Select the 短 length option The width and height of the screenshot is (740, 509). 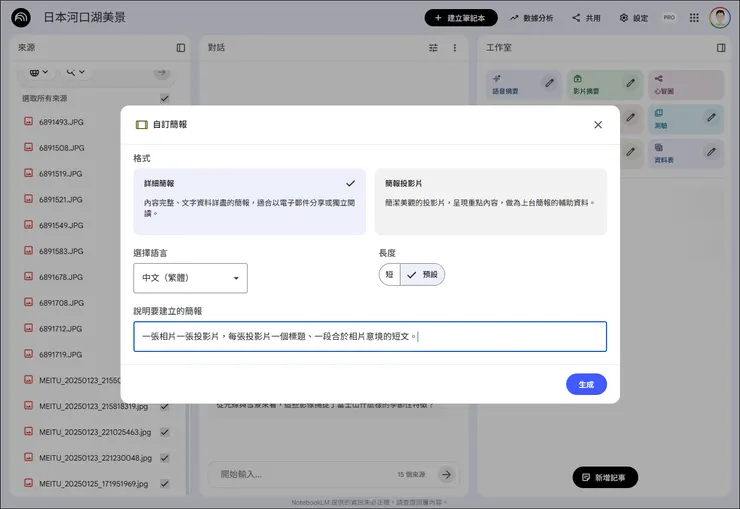[x=389, y=275]
